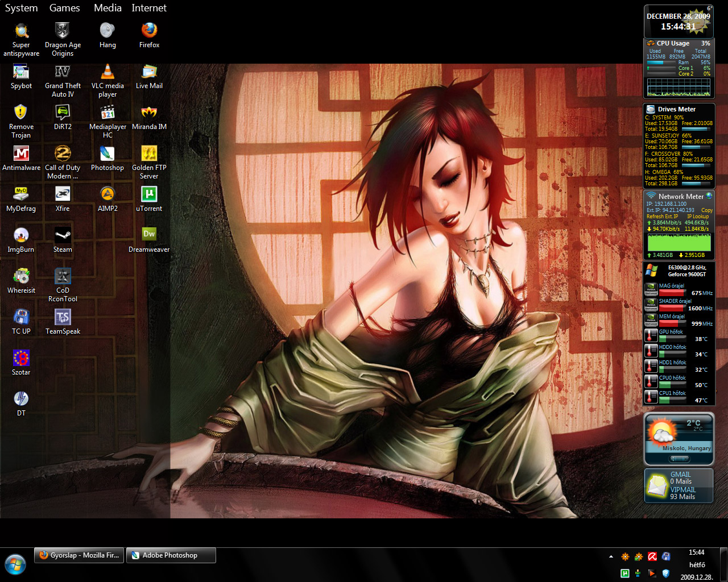Open Super antispyware desktop icon
The width and height of the screenshot is (728, 582).
21,39
